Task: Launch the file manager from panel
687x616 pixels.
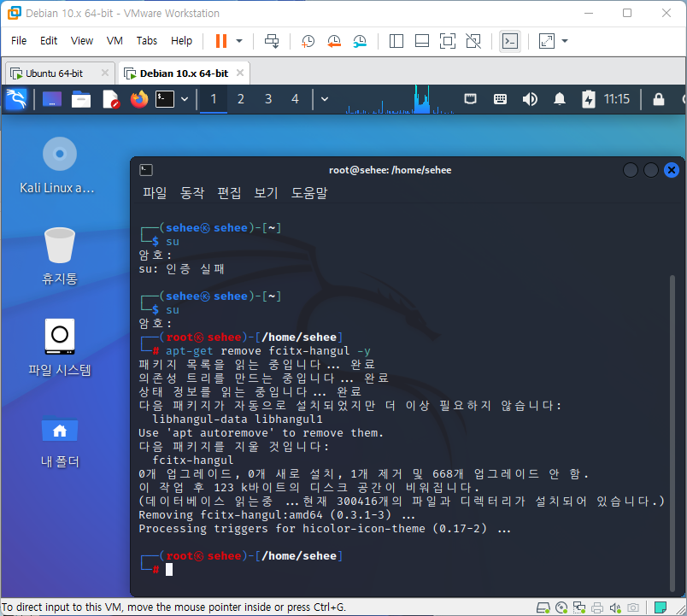Action: (81, 99)
